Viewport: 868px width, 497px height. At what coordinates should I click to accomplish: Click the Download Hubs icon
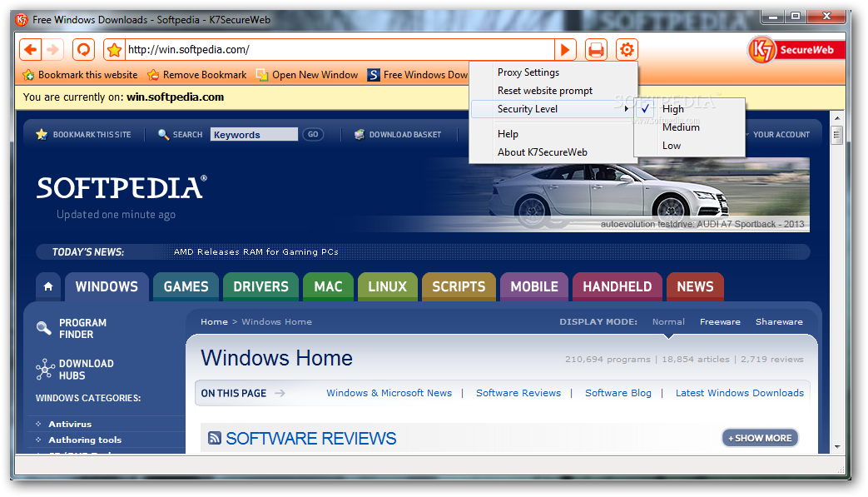pyautogui.click(x=45, y=369)
